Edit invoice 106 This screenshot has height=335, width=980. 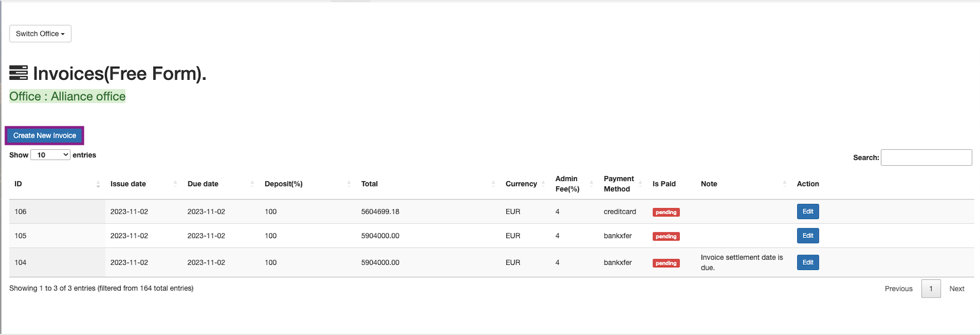(x=807, y=211)
